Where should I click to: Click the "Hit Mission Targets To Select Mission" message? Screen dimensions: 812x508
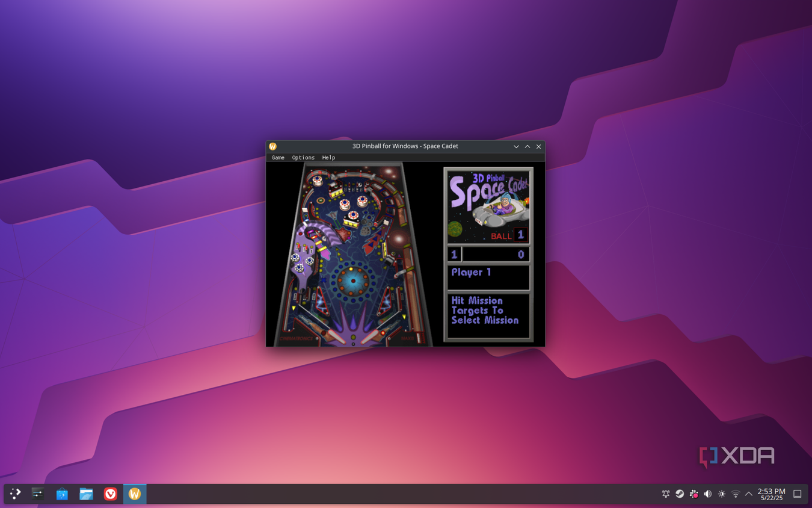coord(485,311)
